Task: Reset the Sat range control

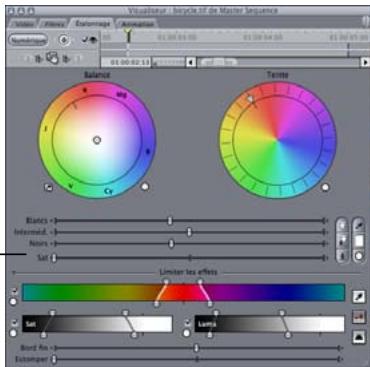Action: [13, 333]
